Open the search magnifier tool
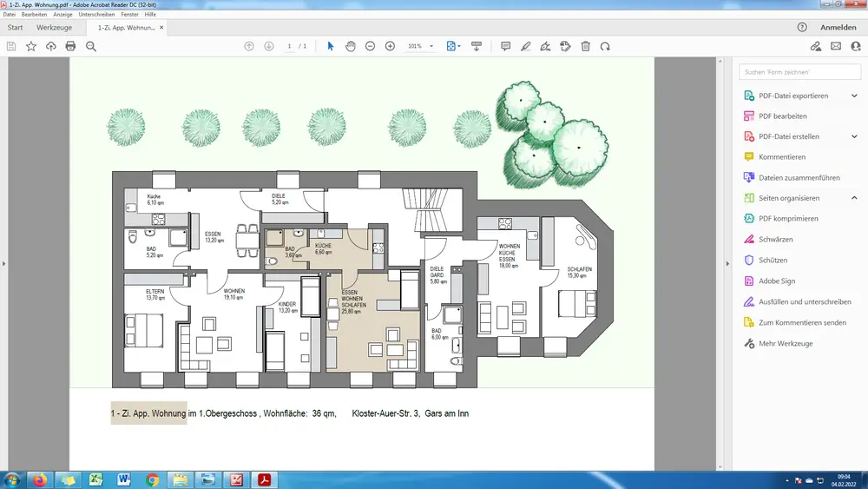The image size is (868, 489). tap(91, 46)
